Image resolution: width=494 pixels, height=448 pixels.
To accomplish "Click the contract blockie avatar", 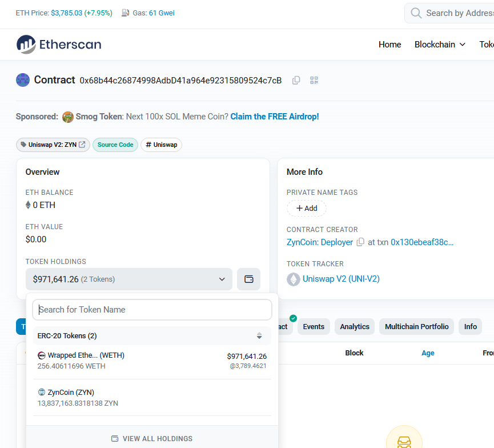I will tap(23, 80).
